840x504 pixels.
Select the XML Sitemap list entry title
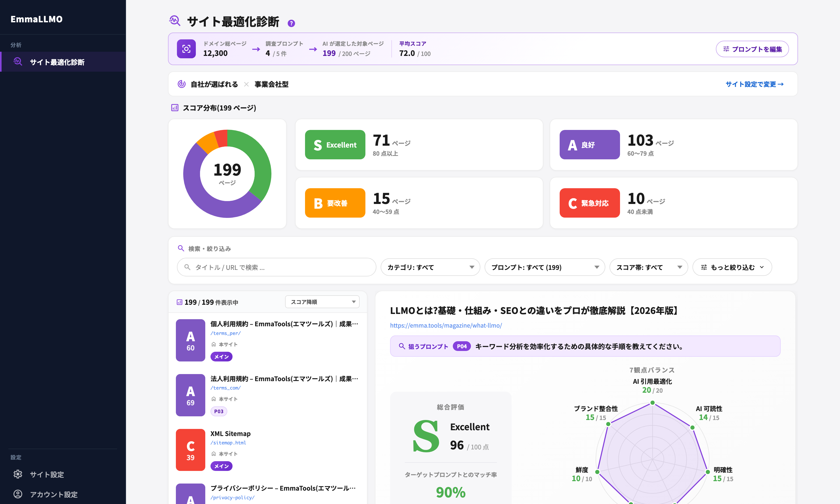(x=230, y=433)
